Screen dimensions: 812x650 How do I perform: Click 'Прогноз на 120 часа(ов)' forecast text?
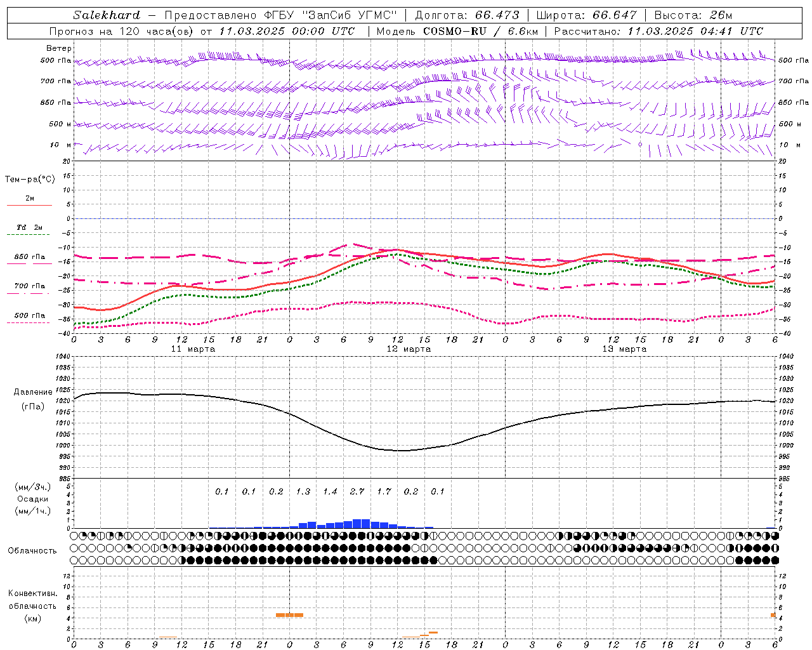122,31
